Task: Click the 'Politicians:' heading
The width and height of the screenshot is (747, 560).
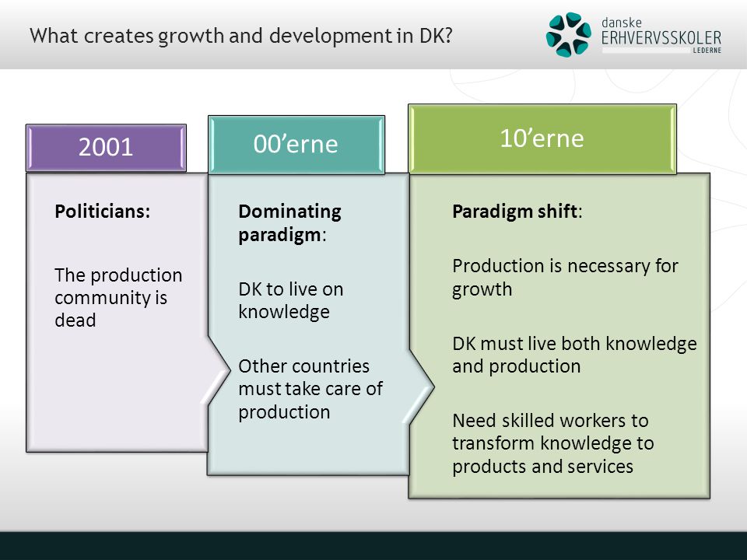Action: coord(103,212)
